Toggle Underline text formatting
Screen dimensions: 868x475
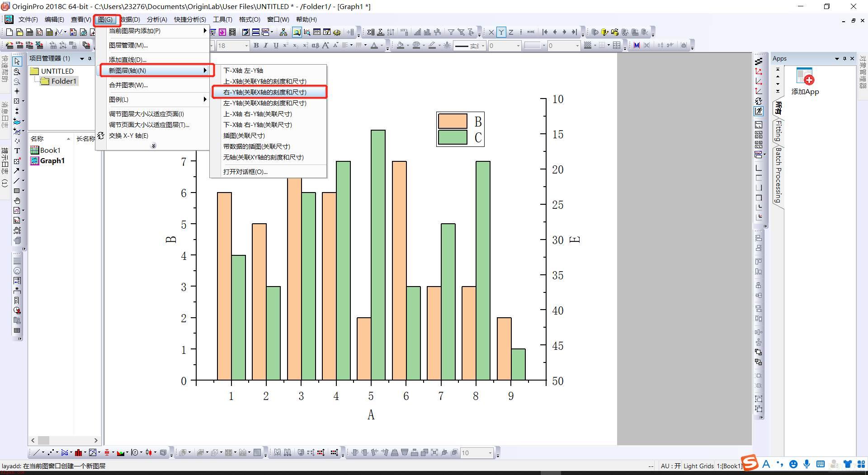275,45
